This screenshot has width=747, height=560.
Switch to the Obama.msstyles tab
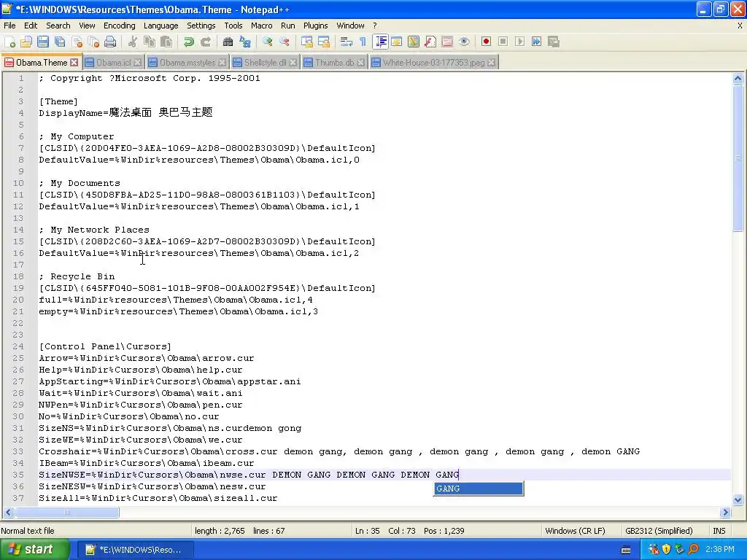(187, 63)
